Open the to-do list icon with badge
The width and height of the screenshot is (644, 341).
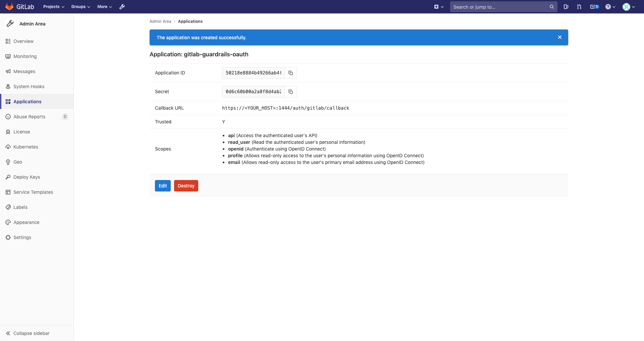click(594, 7)
